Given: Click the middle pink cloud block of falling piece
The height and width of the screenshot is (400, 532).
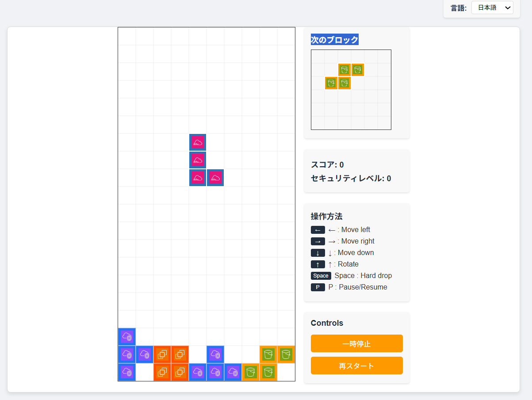Looking at the screenshot, I should coord(198,160).
